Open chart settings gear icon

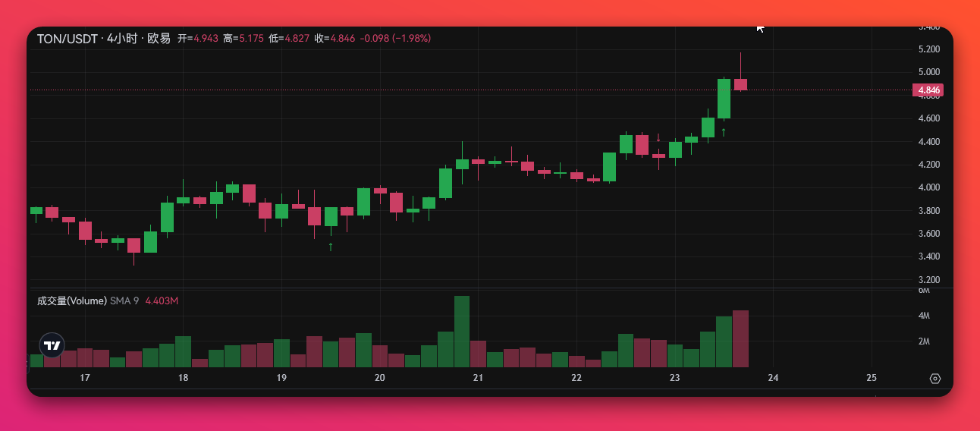click(934, 379)
